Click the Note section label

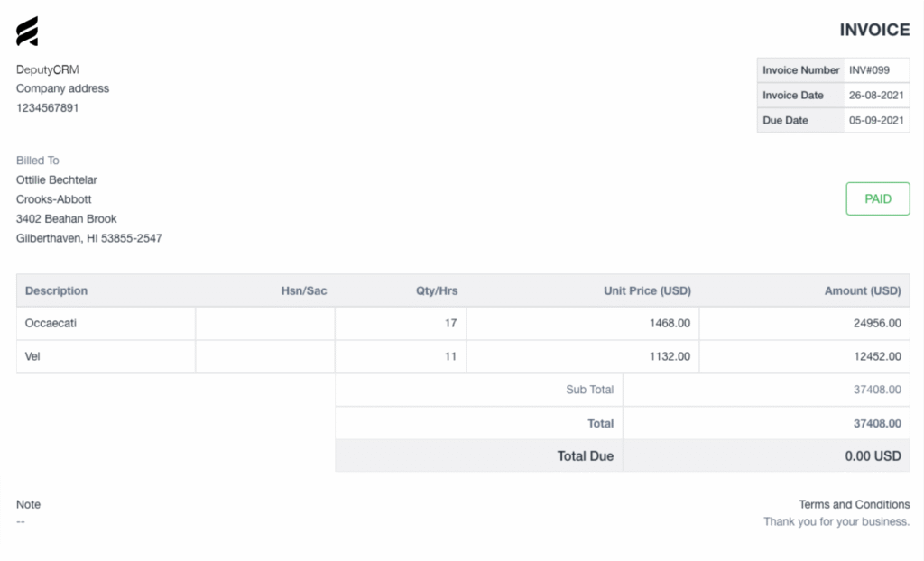tap(29, 504)
